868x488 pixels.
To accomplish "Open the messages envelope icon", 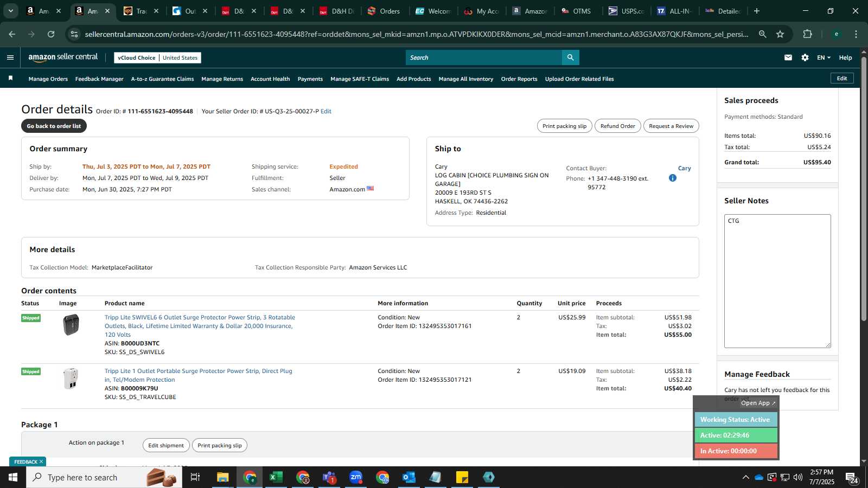I will click(x=788, y=57).
